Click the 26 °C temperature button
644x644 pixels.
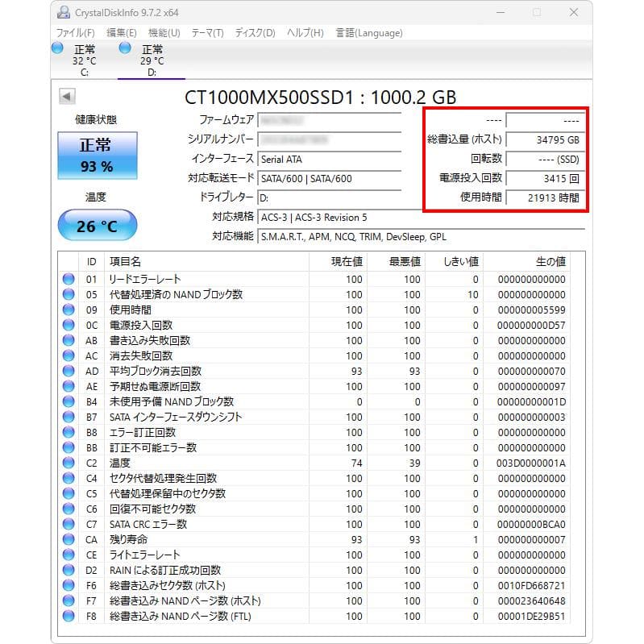coord(98,225)
